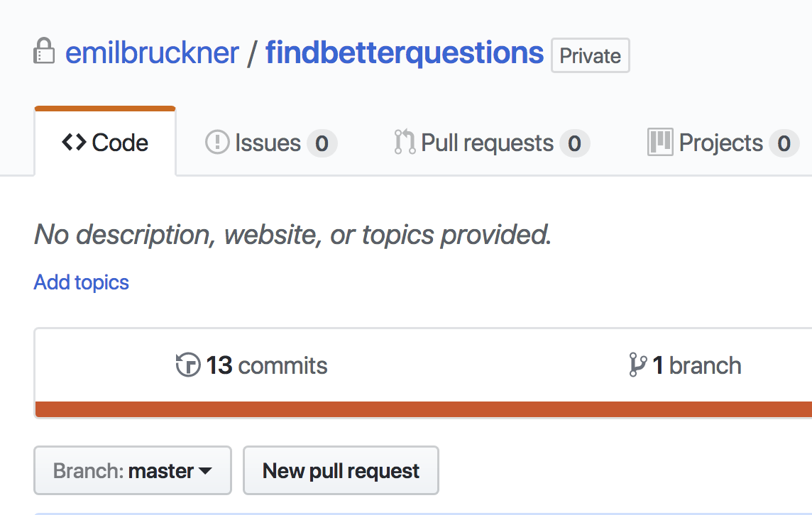
Task: Go to the Projects tab
Action: [720, 143]
